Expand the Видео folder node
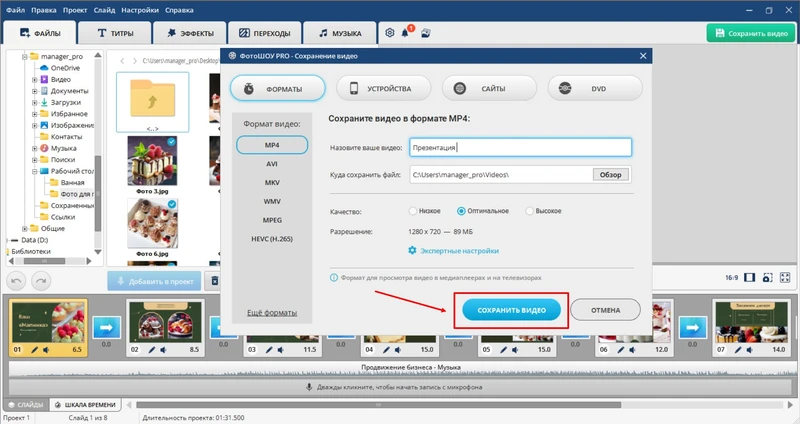The image size is (800, 424). (x=34, y=79)
